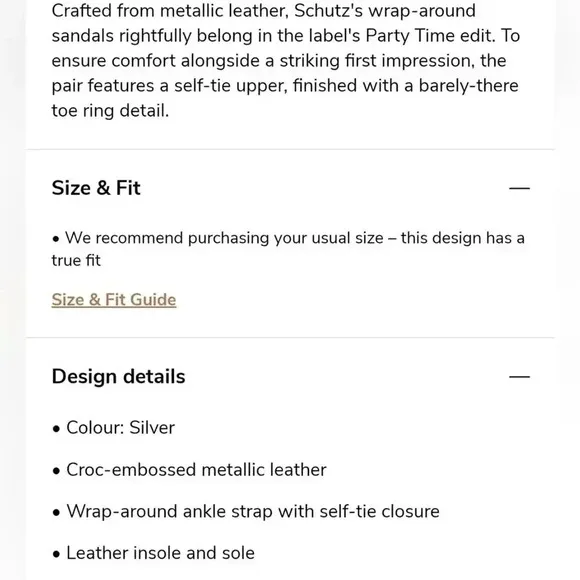Click the 'toe ring detail.' text
Image resolution: width=580 pixels, height=580 pixels.
coord(110,111)
